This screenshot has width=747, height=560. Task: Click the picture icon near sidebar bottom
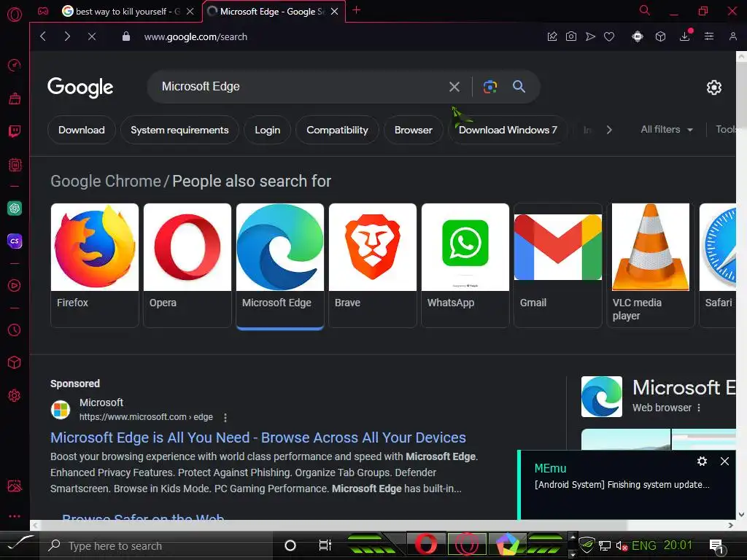15,485
